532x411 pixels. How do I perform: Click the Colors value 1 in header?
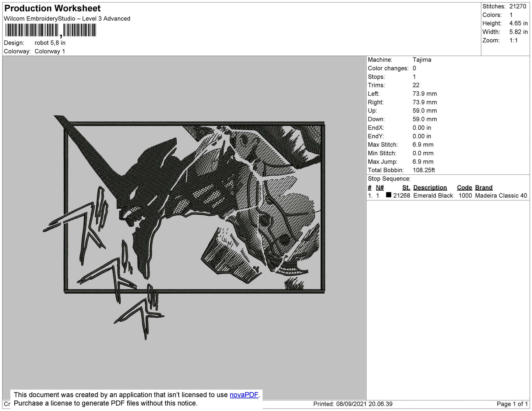click(x=511, y=15)
